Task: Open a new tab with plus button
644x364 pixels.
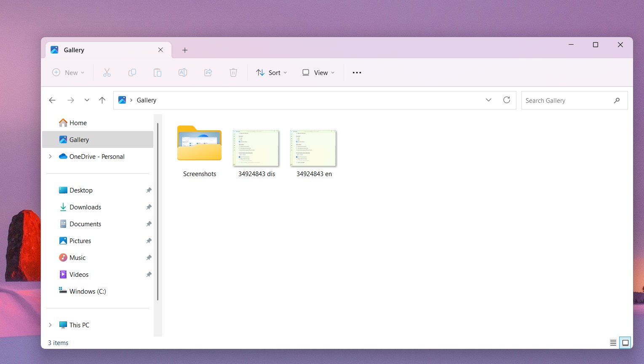Action: pyautogui.click(x=184, y=50)
